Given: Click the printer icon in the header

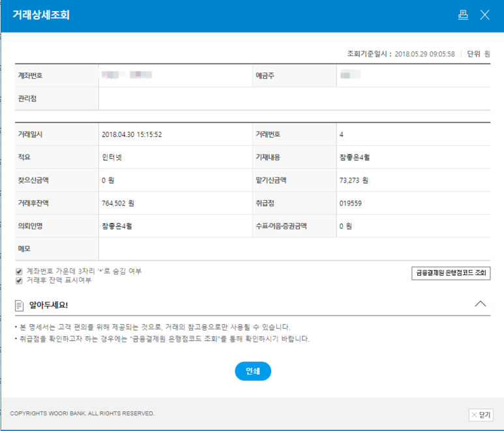Looking at the screenshot, I should [x=463, y=15].
